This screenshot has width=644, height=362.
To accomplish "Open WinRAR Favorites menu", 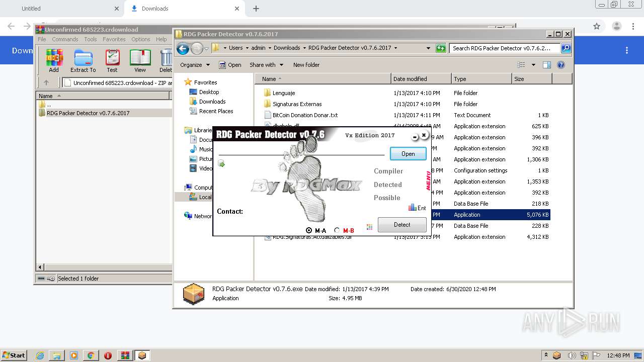I will pos(114,39).
